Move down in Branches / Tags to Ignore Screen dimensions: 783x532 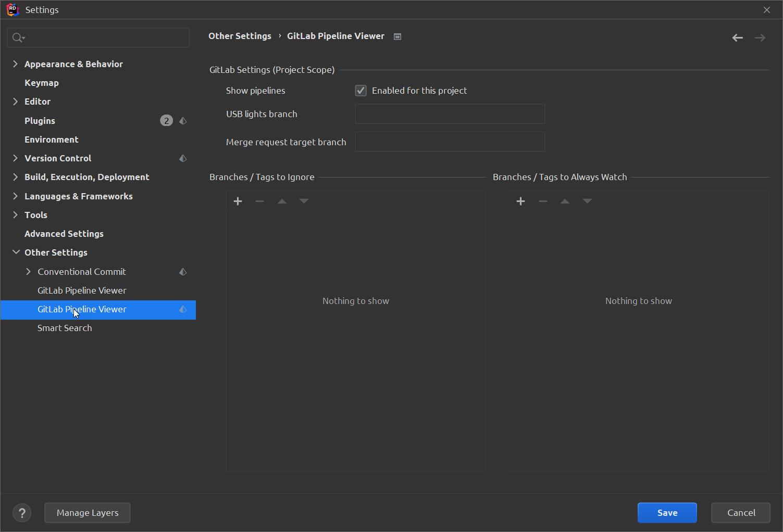point(304,201)
